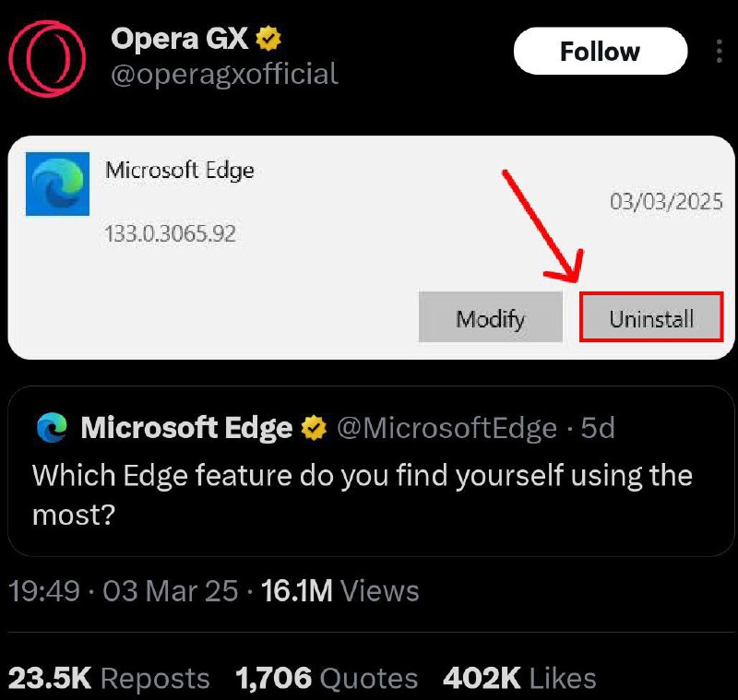Click the Microsoft Edge app icon in screenshot
This screenshot has height=700, width=738.
tap(57, 184)
